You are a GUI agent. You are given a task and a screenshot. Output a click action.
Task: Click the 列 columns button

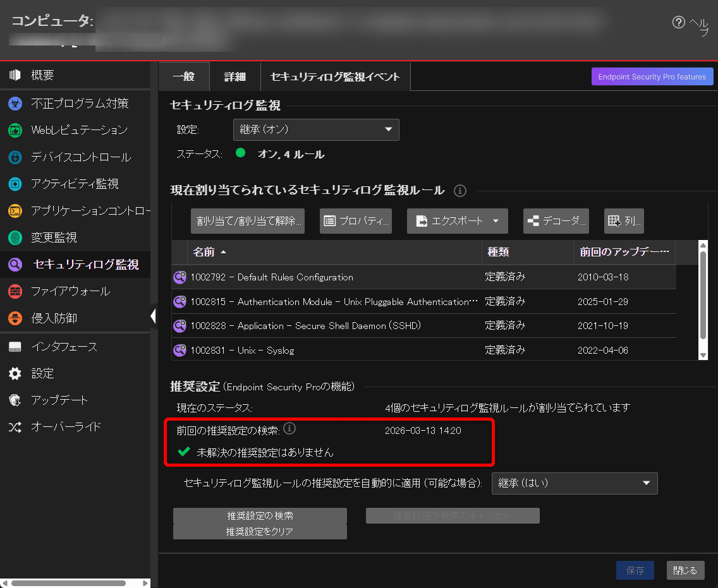(x=624, y=221)
